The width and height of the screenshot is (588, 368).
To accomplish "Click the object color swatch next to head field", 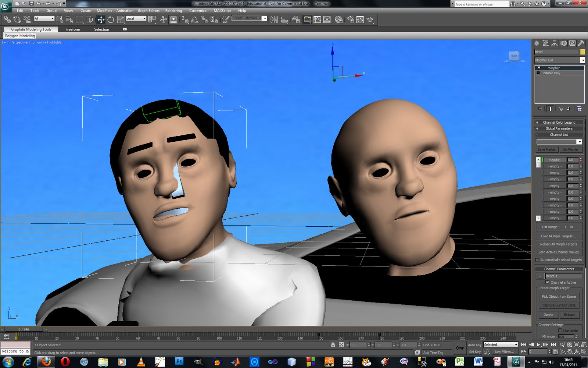I will (582, 52).
